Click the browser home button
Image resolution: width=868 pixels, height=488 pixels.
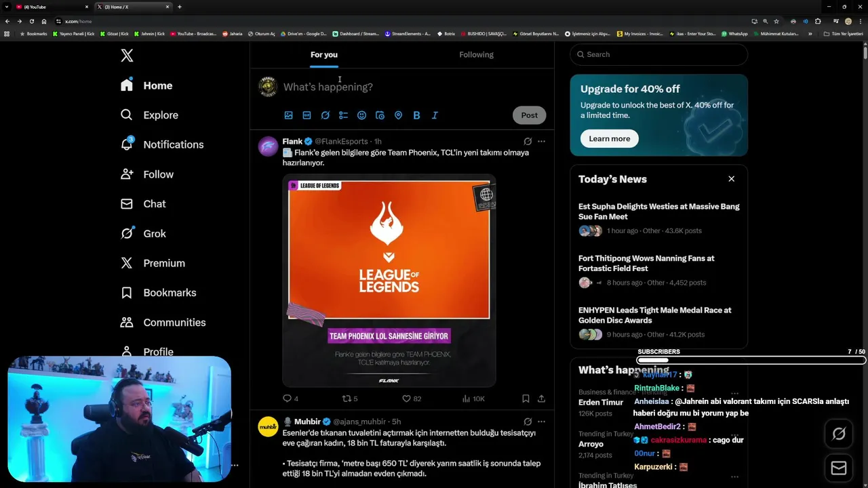[44, 21]
